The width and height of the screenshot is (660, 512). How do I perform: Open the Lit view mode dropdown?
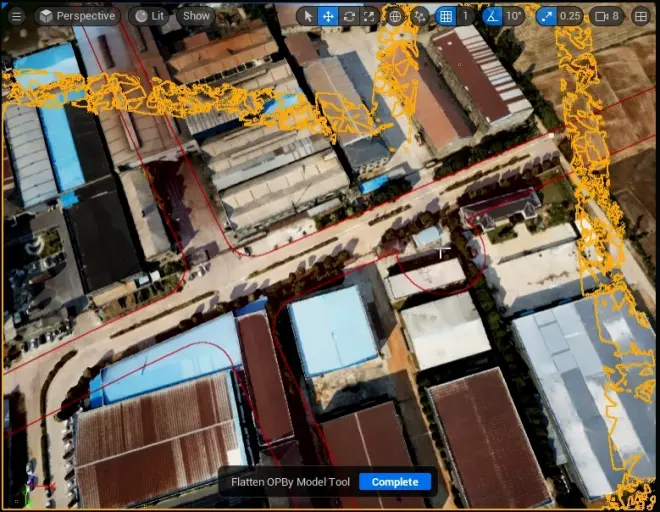click(x=149, y=16)
